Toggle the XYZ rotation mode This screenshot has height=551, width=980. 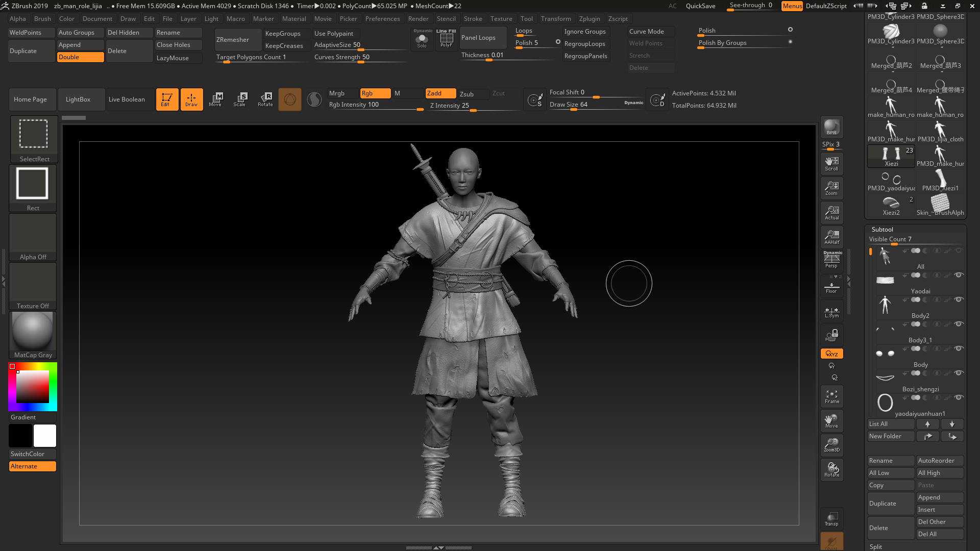pos(831,354)
